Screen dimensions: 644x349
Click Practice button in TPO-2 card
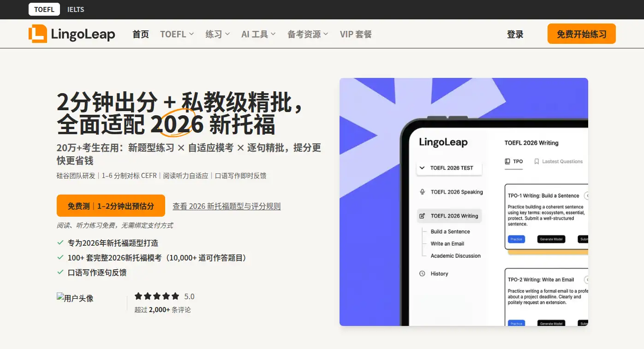click(x=516, y=323)
